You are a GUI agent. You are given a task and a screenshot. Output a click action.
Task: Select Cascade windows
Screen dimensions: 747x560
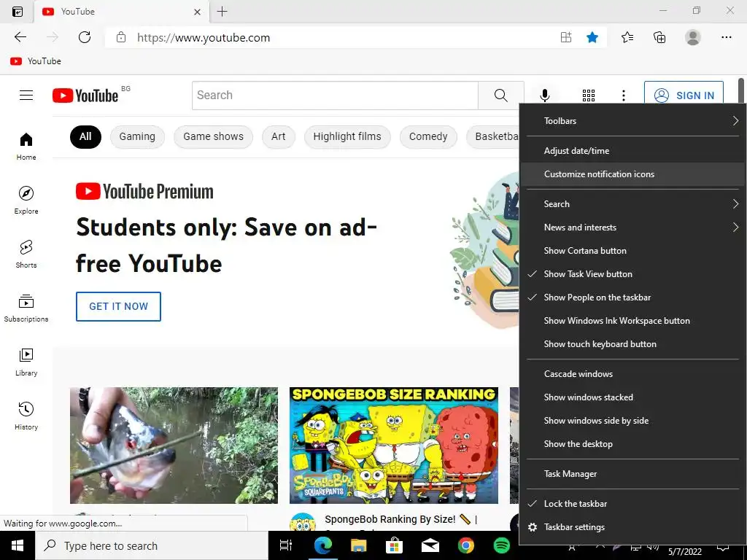[x=633, y=374]
